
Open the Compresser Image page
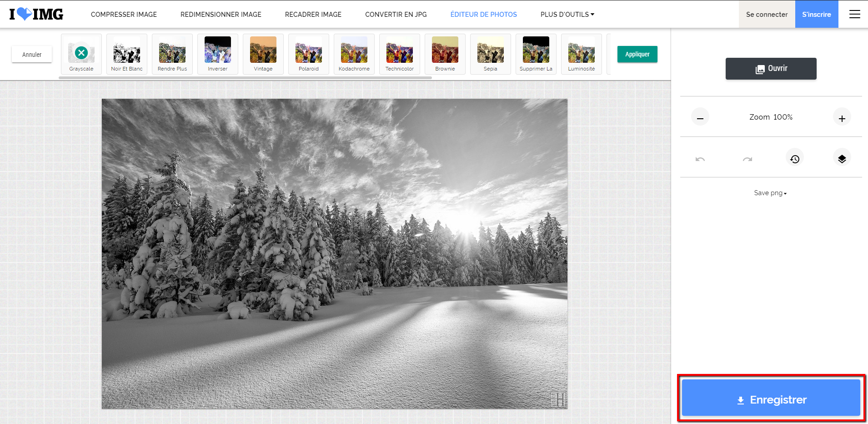[x=124, y=14]
